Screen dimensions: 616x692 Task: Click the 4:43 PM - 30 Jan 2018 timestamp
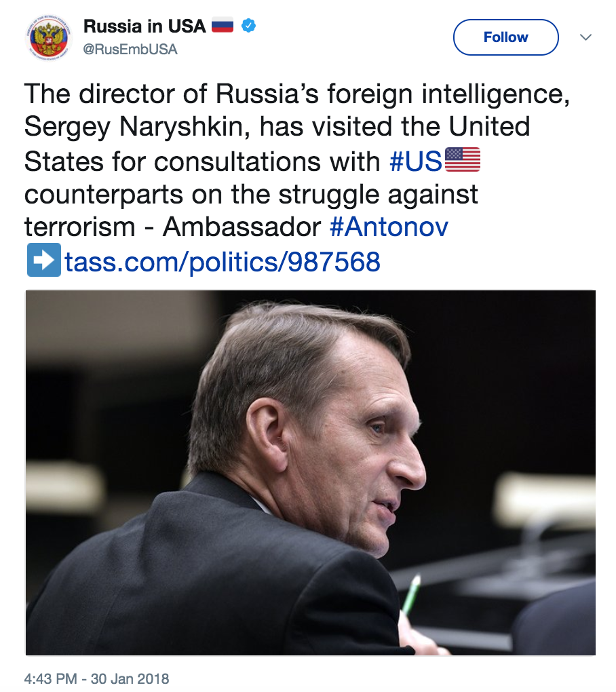point(96,678)
